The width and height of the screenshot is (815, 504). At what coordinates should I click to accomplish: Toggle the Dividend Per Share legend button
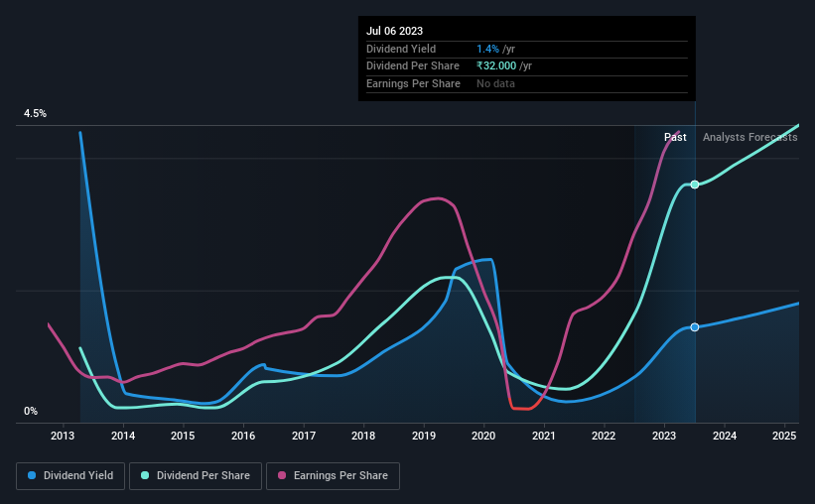[x=196, y=476]
